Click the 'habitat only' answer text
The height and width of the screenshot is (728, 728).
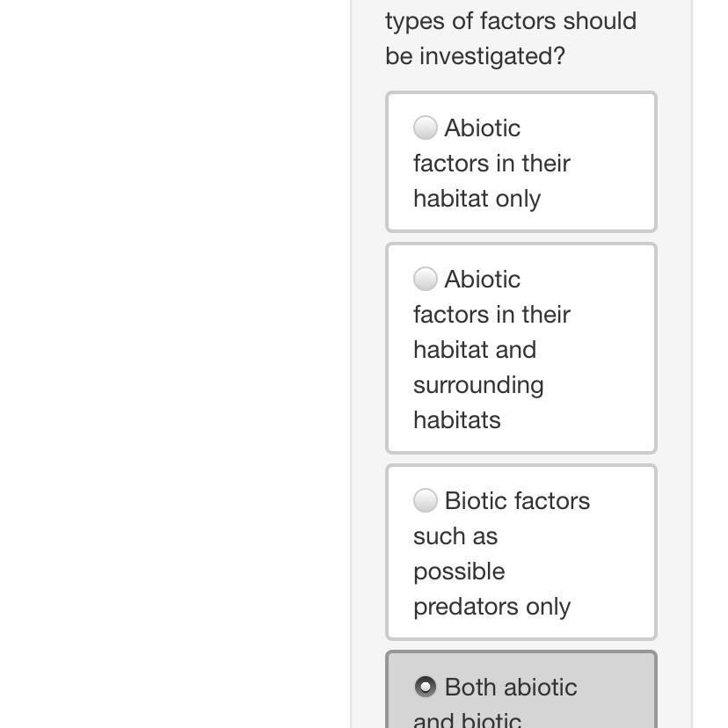click(x=477, y=199)
